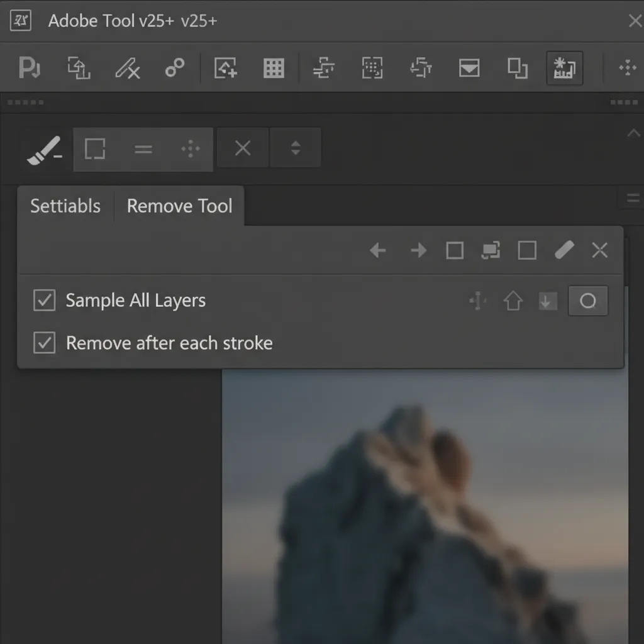Collapse the options bar with the chevron
This screenshot has height=644, width=644.
[633, 133]
